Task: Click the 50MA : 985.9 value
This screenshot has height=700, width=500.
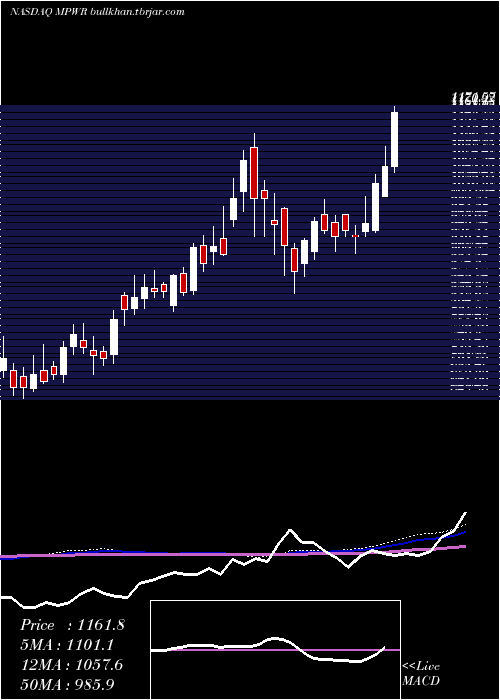Action: 68,684
